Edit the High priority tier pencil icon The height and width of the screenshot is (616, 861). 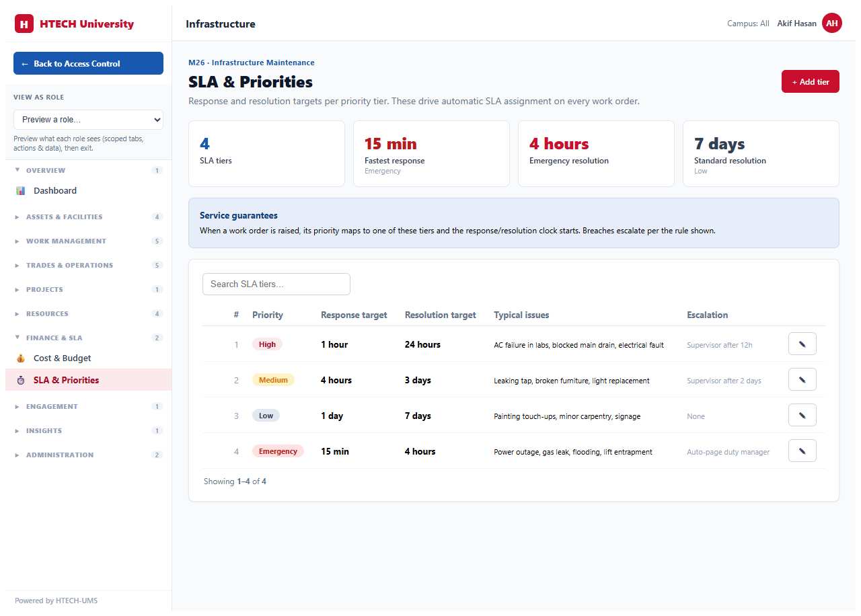tap(802, 344)
